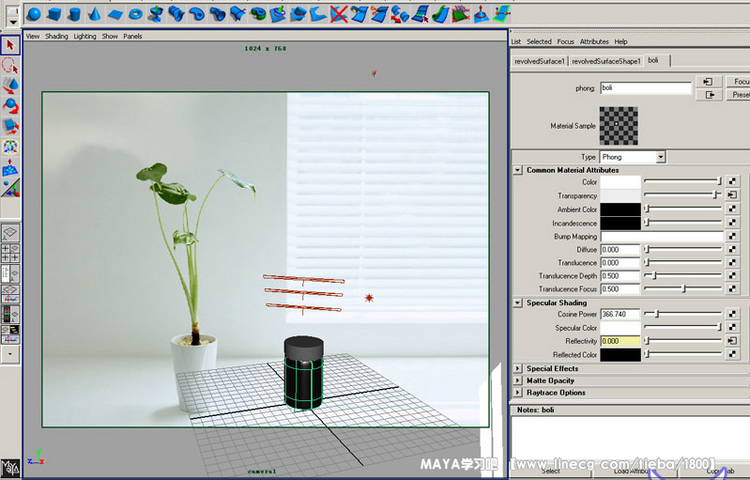
Task: Go to output connection of boli
Action: (708, 95)
